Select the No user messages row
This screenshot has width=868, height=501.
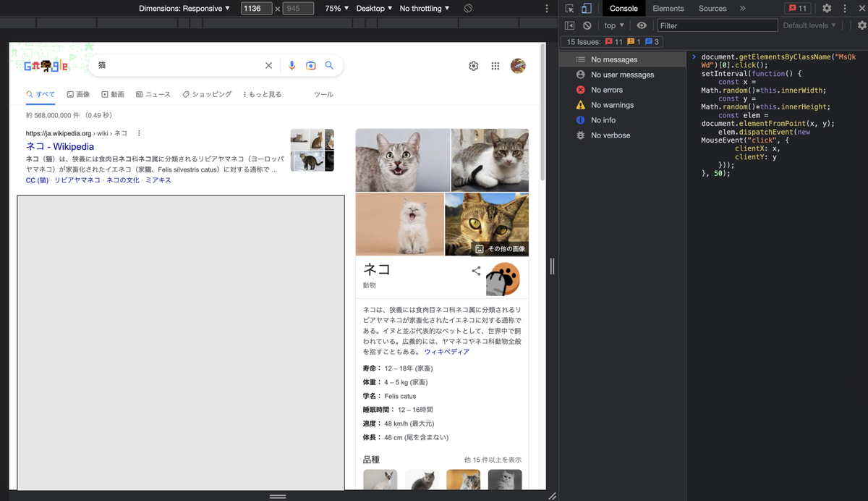(624, 75)
